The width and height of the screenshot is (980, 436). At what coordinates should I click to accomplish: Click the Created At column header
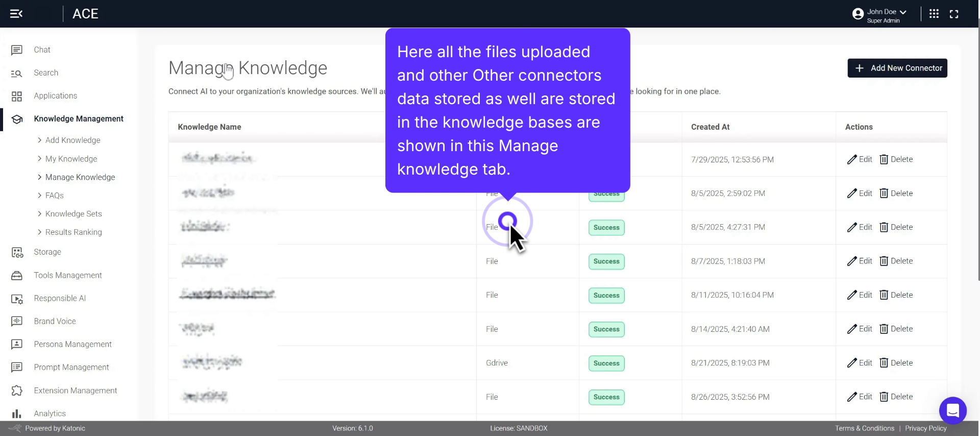tap(710, 127)
